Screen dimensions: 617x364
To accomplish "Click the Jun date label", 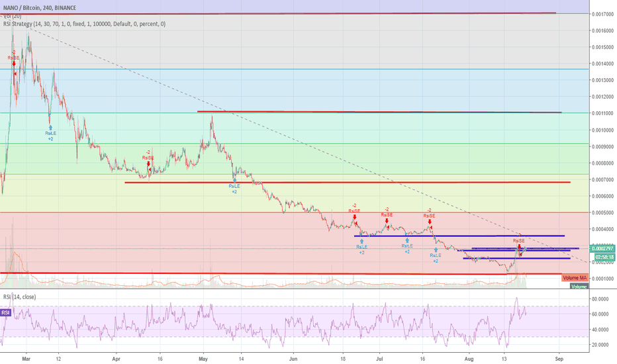I will tap(293, 359).
